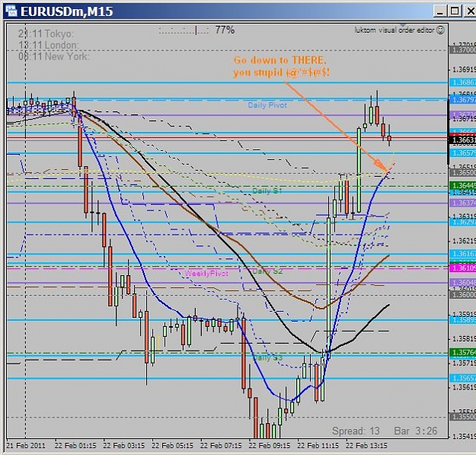The height and width of the screenshot is (455, 476).
Task: Click the purple 1.3604 price tag
Action: coord(462,283)
